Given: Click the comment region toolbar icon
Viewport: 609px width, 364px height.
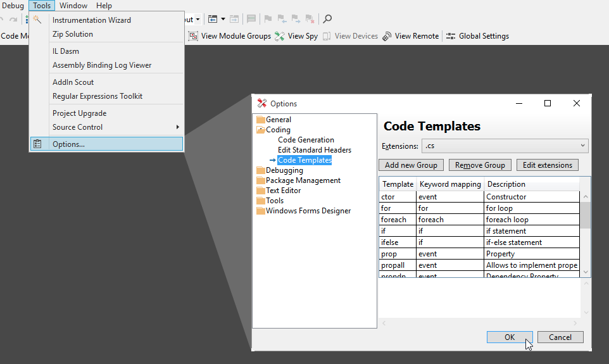Looking at the screenshot, I should point(251,18).
